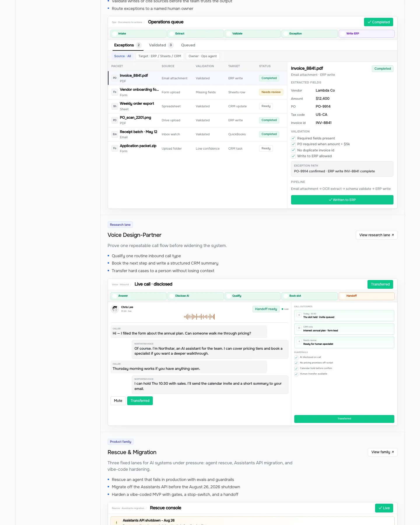The image size is (420, 525).
Task: Click the PD badge beside Invoice_8841.pdf row
Action: pos(115,78)
